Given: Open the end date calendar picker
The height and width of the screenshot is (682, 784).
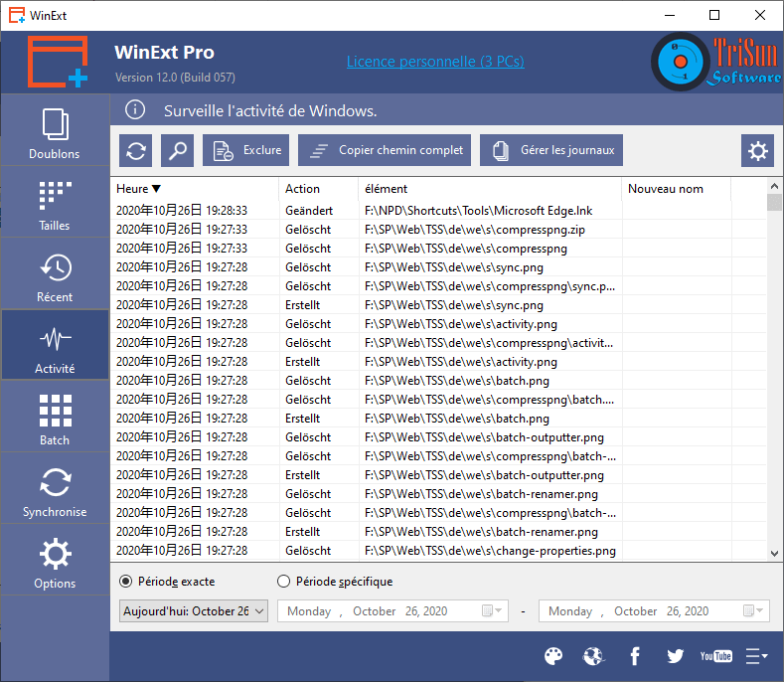Looking at the screenshot, I should 753,611.
